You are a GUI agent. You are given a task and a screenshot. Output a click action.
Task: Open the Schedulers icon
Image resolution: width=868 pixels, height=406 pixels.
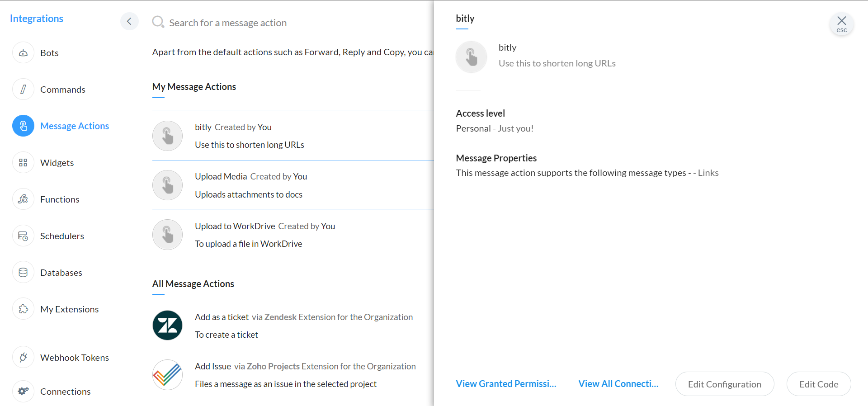[x=23, y=236]
